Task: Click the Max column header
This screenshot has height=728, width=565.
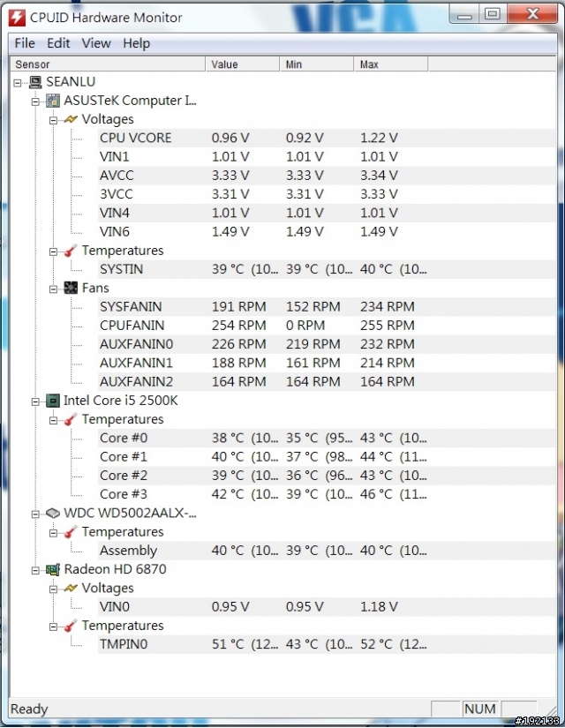Action: pyautogui.click(x=391, y=64)
